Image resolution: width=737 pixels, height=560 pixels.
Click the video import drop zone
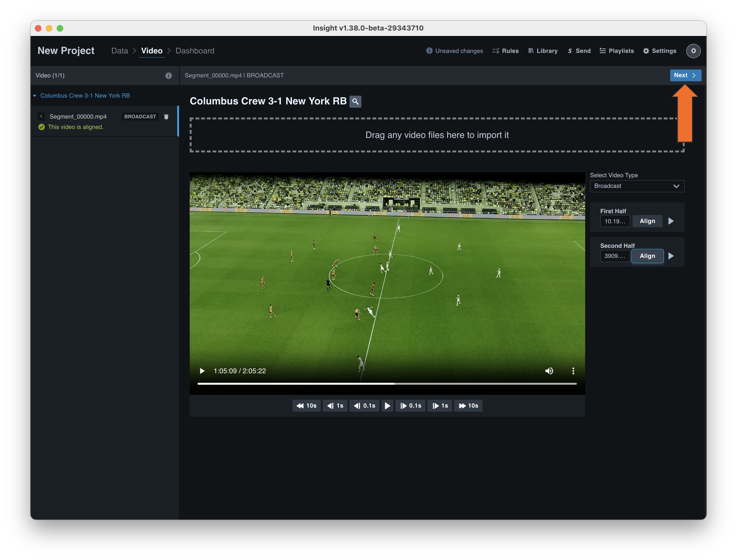click(437, 135)
